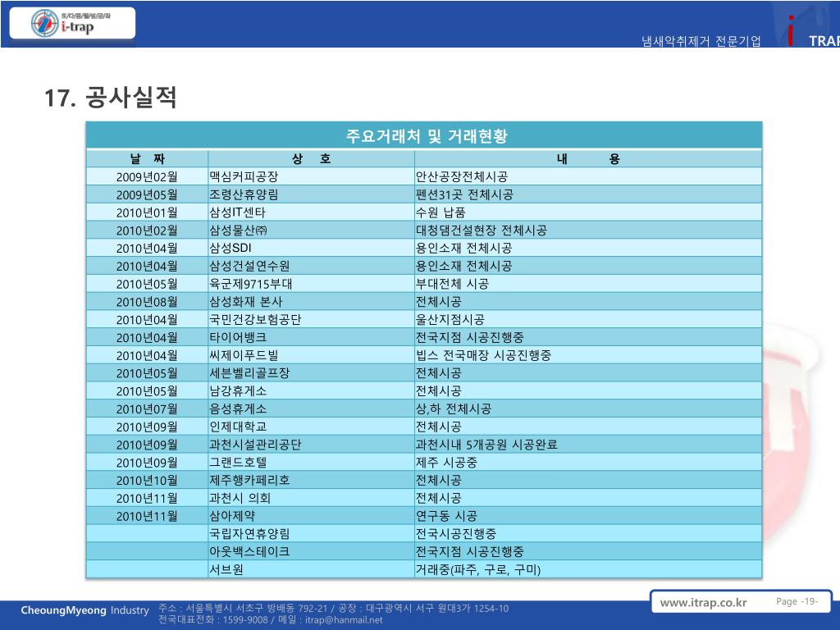Click the '2010년07월' date cell

pos(147,409)
